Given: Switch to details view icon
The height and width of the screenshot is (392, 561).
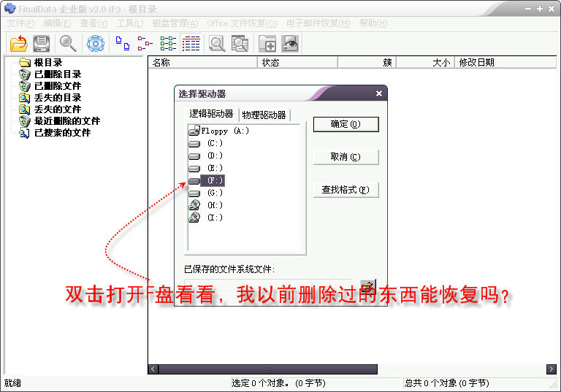Looking at the screenshot, I should (x=191, y=44).
